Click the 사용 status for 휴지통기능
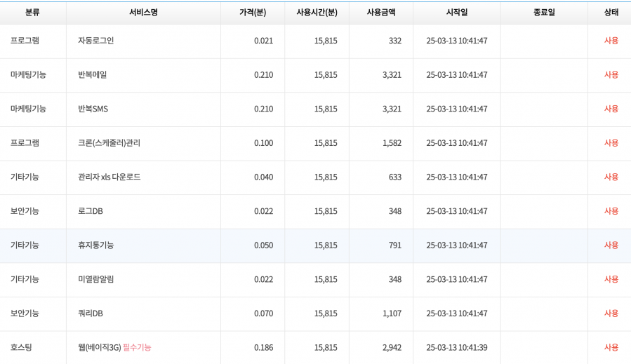 click(611, 245)
